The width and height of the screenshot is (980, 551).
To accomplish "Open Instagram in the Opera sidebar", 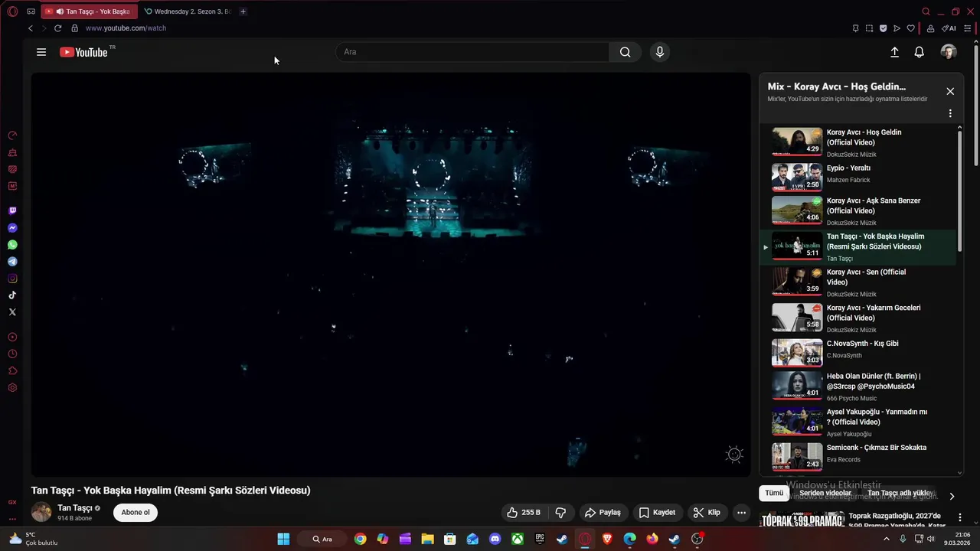I will [12, 279].
